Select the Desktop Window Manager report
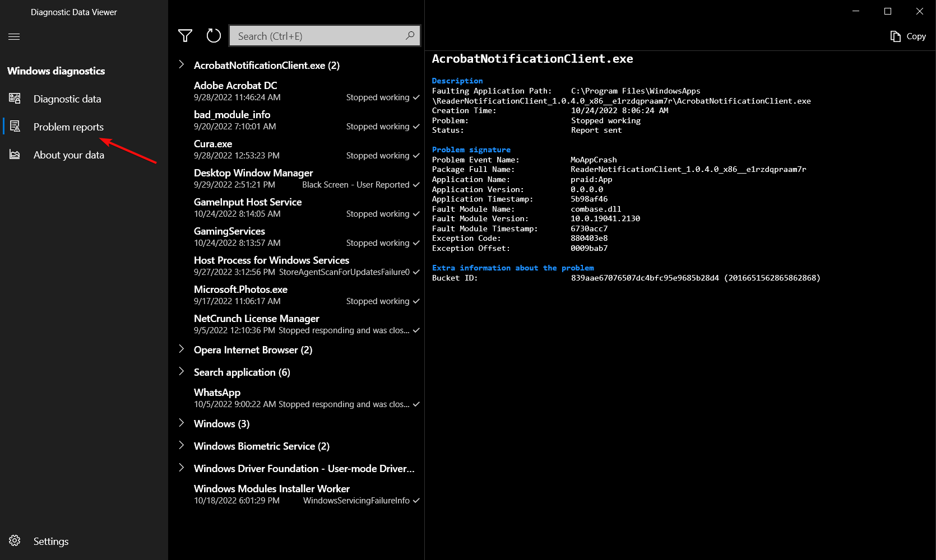Viewport: 936px width, 560px height. point(253,173)
